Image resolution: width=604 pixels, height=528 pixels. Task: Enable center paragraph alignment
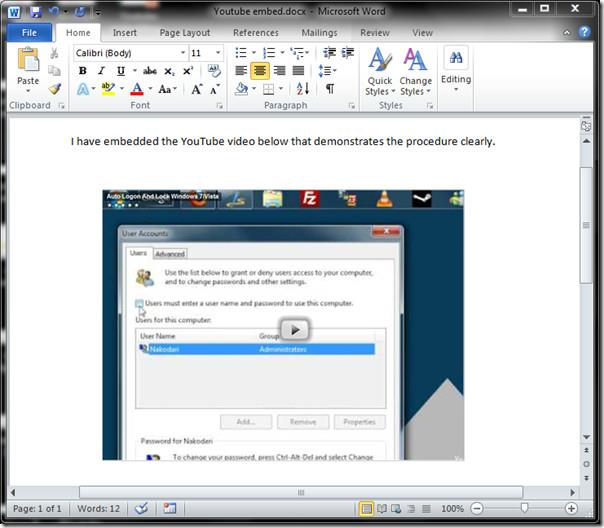click(x=260, y=71)
